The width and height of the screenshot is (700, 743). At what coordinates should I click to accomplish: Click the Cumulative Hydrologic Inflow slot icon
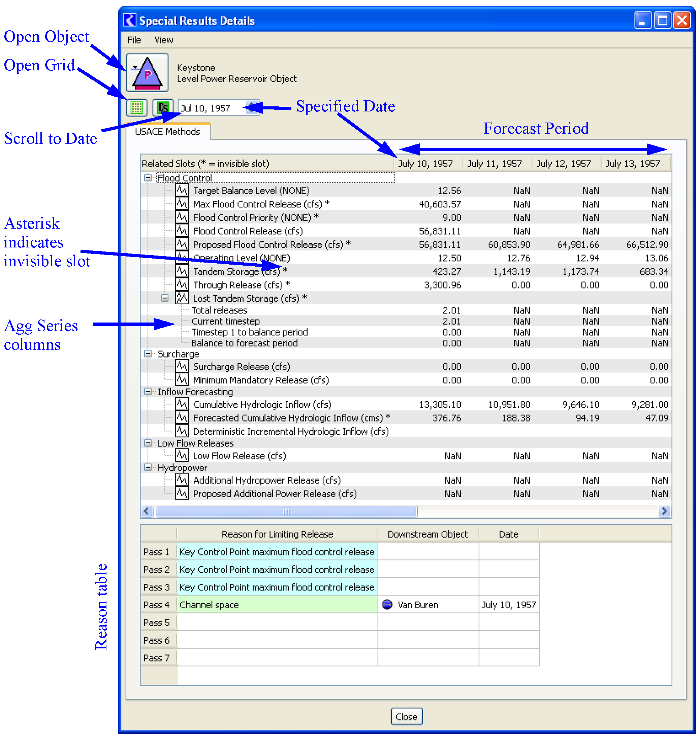coord(182,404)
